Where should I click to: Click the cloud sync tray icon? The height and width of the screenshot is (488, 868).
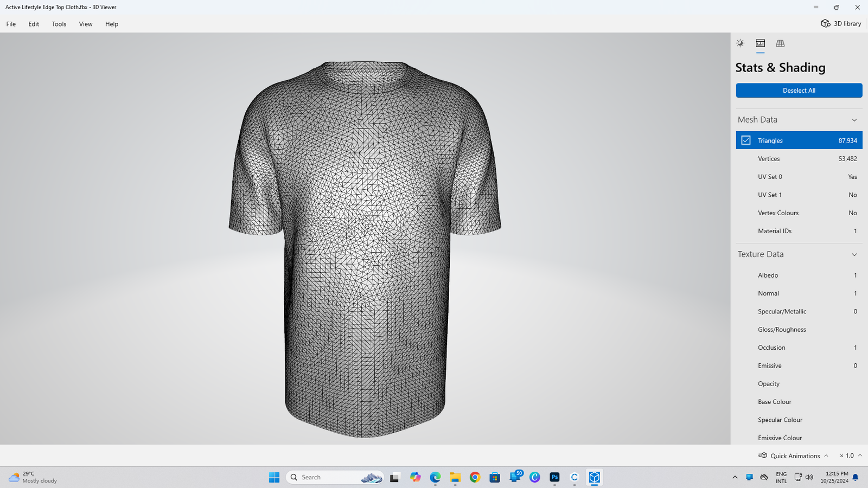point(764,477)
